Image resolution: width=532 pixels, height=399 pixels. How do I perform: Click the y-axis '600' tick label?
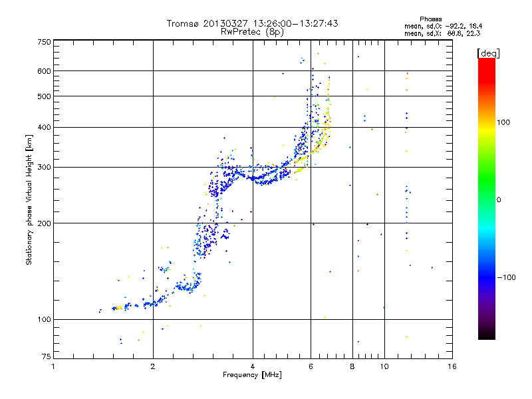tap(44, 71)
